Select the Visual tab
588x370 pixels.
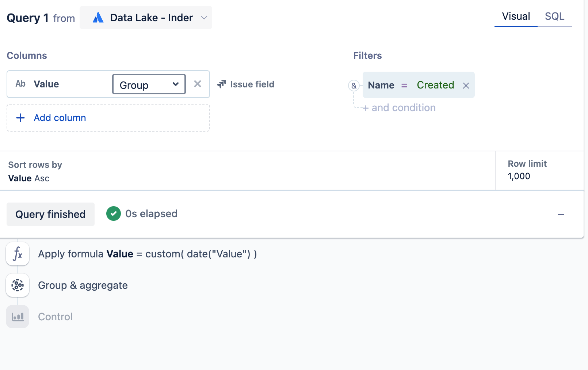pos(516,16)
